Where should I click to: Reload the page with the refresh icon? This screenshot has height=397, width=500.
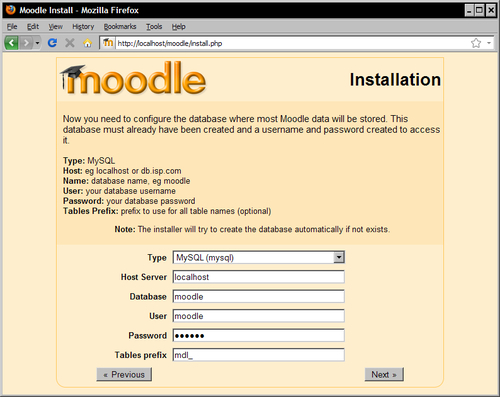pos(52,43)
